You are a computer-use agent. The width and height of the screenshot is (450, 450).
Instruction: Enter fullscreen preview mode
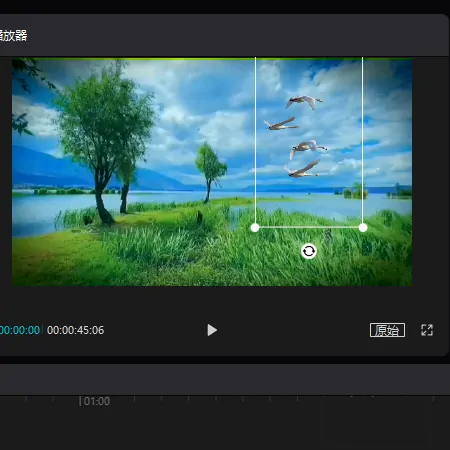pos(427,330)
